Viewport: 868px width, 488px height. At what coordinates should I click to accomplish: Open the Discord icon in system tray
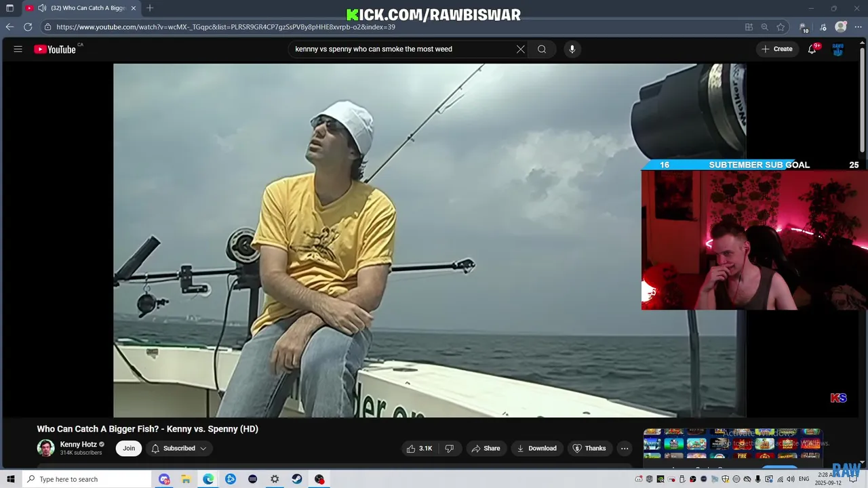pyautogui.click(x=639, y=479)
